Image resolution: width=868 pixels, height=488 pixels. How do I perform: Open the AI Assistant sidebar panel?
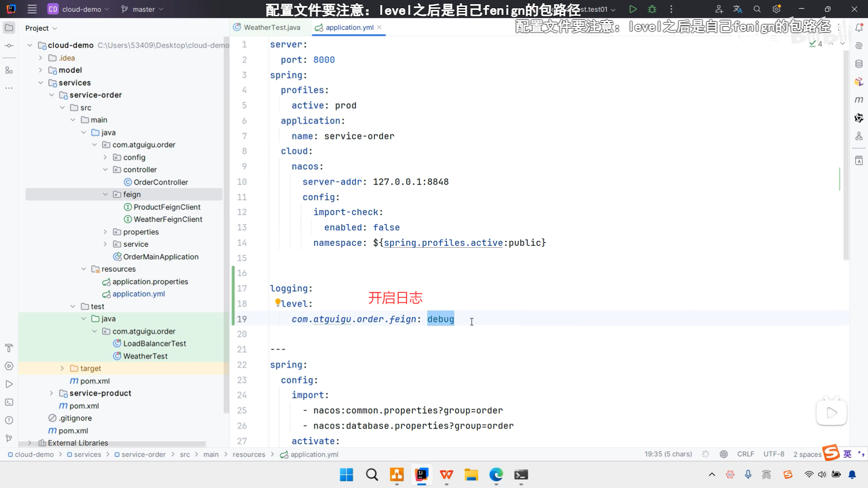(859, 45)
